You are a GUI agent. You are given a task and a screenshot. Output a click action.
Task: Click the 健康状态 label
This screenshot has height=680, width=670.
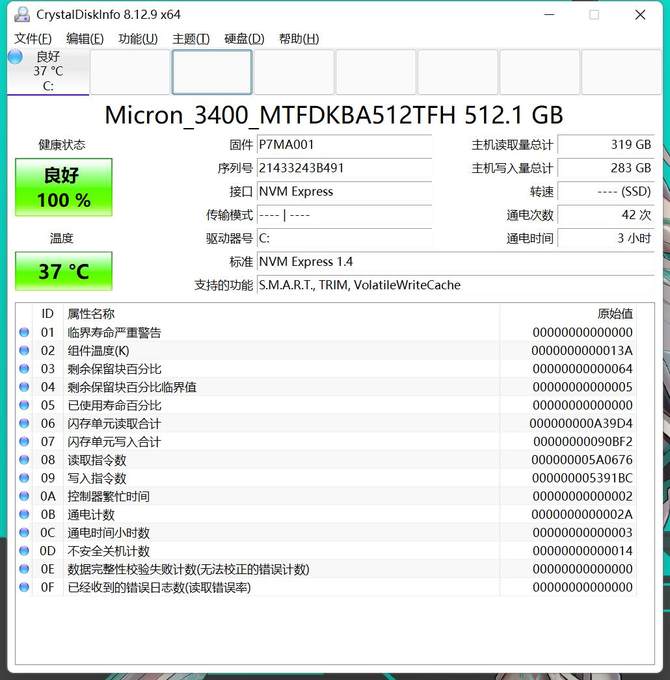(x=62, y=145)
